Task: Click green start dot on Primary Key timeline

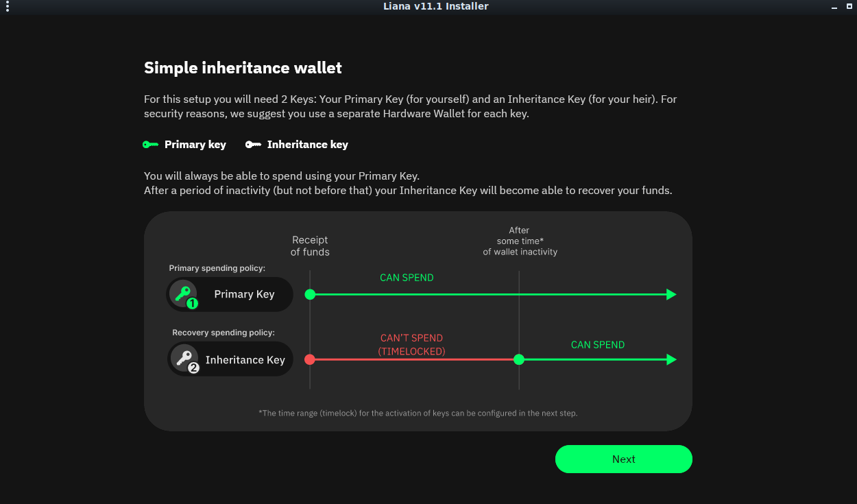Action: pos(310,294)
